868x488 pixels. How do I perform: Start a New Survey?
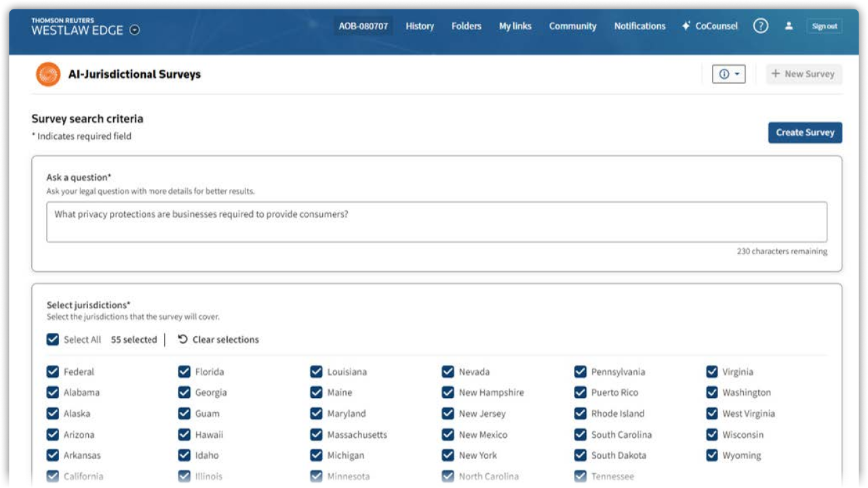coord(804,74)
